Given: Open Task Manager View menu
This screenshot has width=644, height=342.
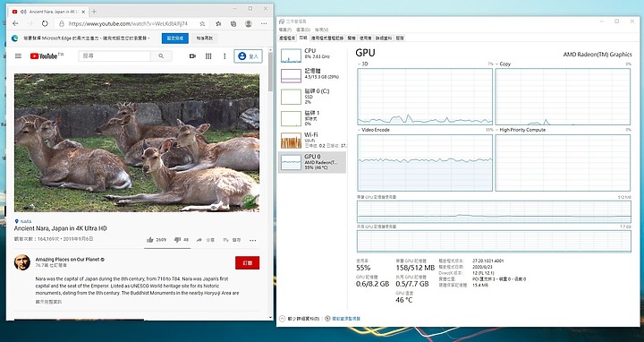Looking at the screenshot, I should point(322,30).
